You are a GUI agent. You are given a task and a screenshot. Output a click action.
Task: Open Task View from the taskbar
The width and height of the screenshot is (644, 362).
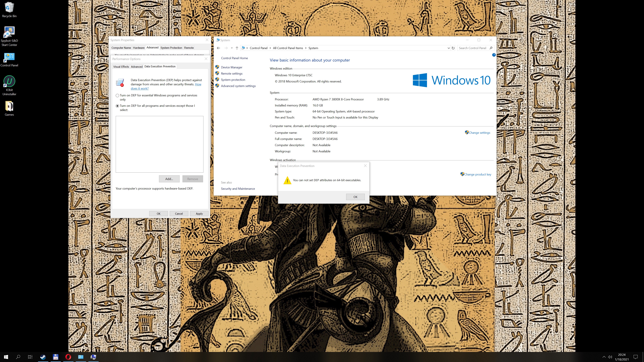pyautogui.click(x=30, y=357)
